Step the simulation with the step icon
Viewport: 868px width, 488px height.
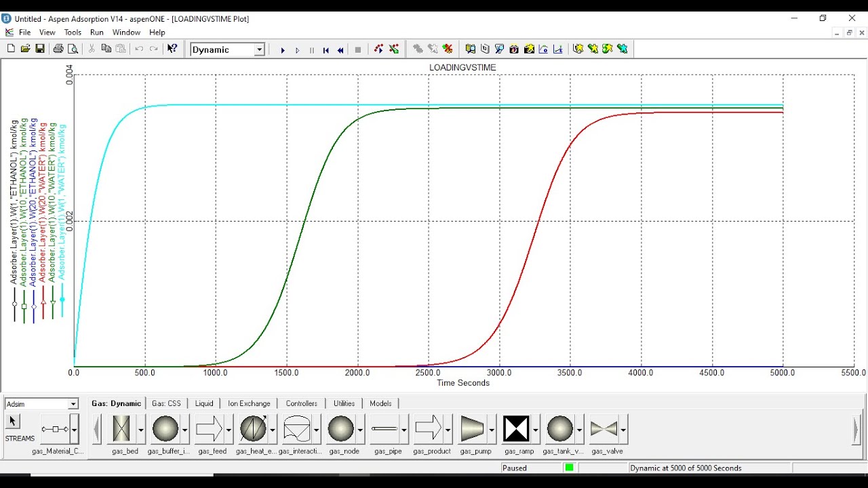point(297,50)
